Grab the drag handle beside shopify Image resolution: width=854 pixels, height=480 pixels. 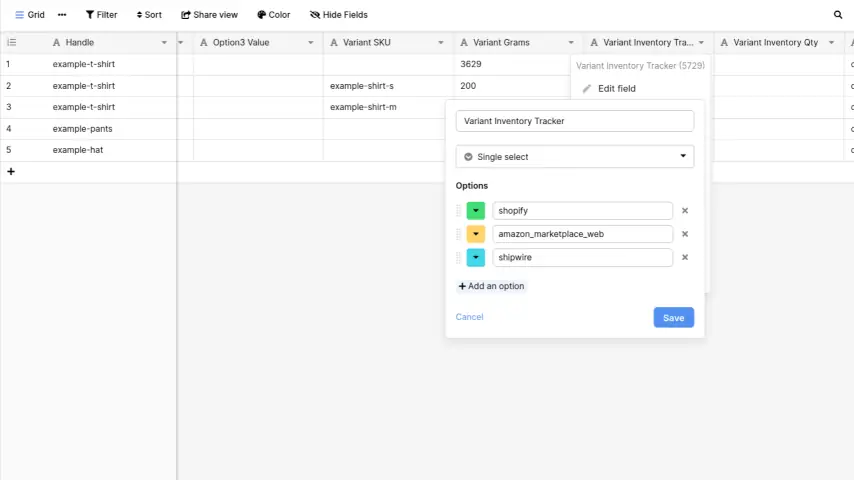459,211
